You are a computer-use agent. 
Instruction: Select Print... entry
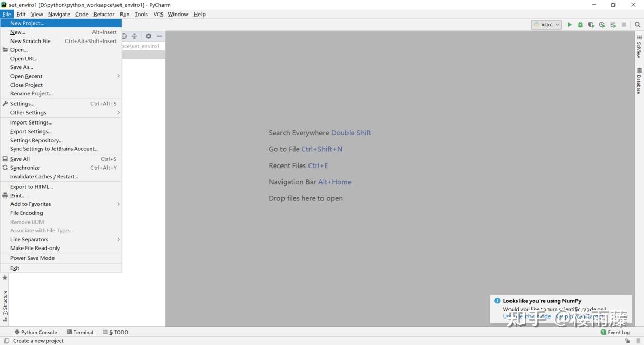point(61,196)
